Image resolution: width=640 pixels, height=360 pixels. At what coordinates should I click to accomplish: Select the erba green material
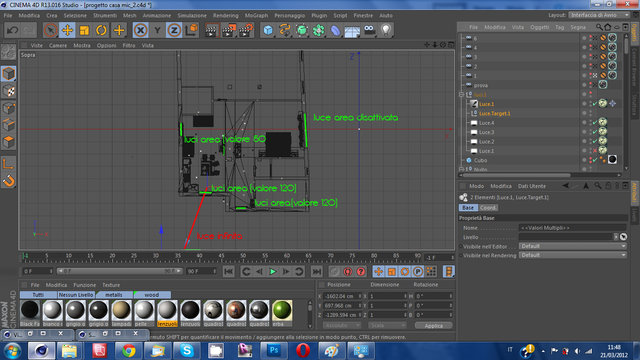click(x=282, y=313)
